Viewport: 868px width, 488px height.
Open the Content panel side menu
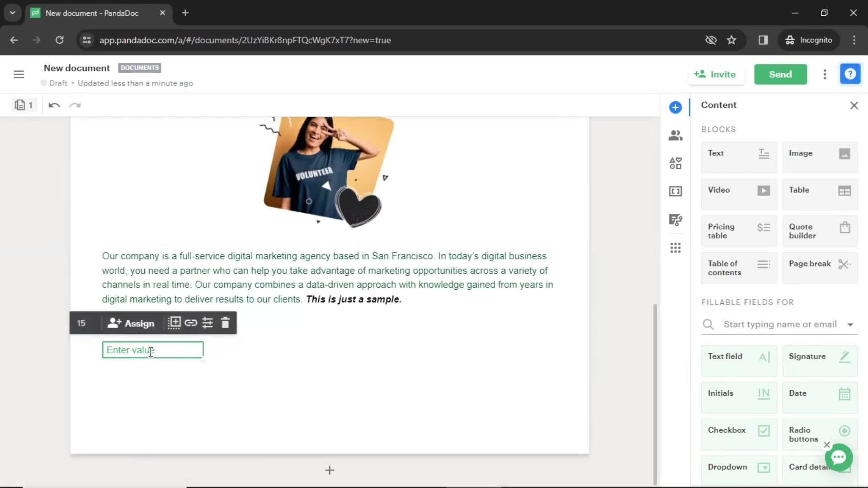click(675, 107)
